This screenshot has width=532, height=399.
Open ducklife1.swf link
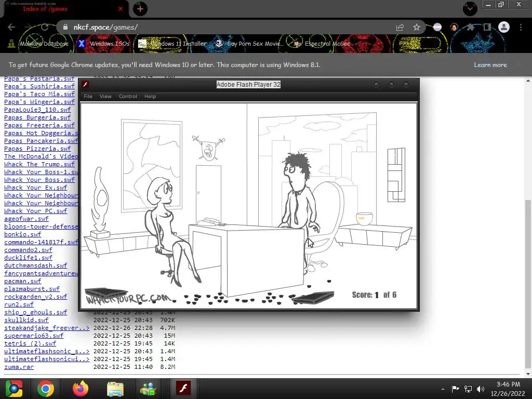28,258
